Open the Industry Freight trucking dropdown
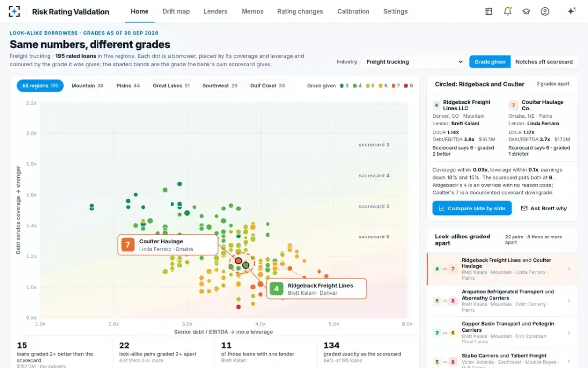Viewport: 588px width, 368px height. pyautogui.click(x=414, y=62)
